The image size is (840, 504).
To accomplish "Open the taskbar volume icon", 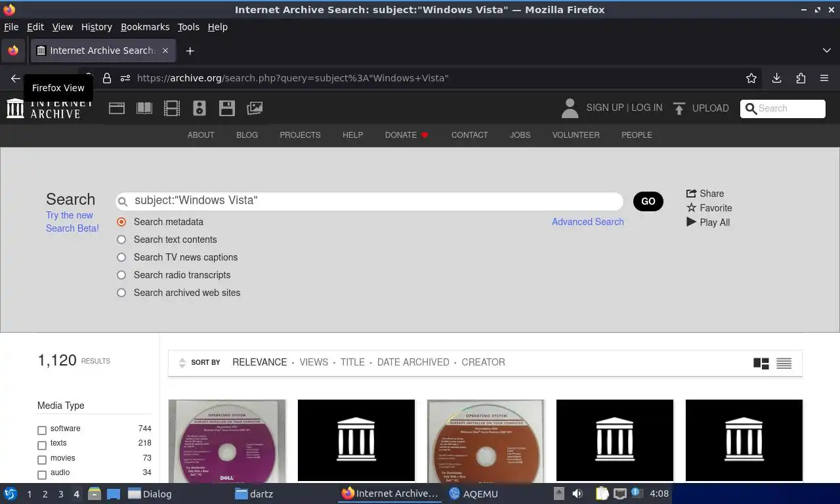I will click(577, 493).
